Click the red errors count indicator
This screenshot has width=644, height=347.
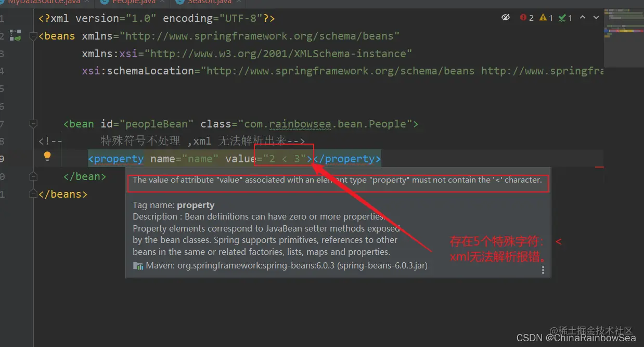(527, 18)
